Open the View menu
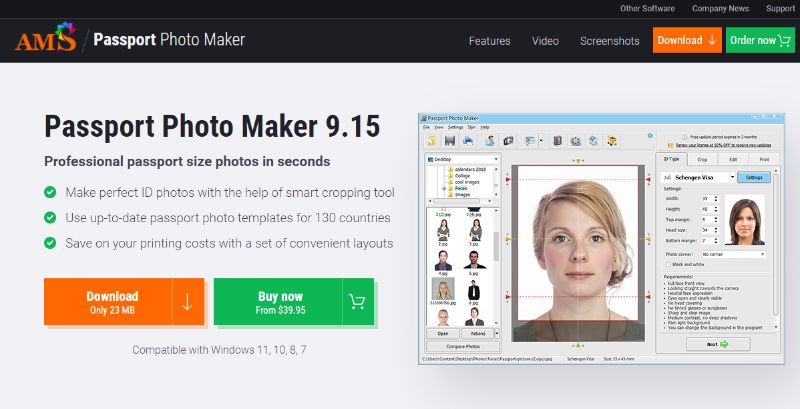The height and width of the screenshot is (409, 800). 439,127
